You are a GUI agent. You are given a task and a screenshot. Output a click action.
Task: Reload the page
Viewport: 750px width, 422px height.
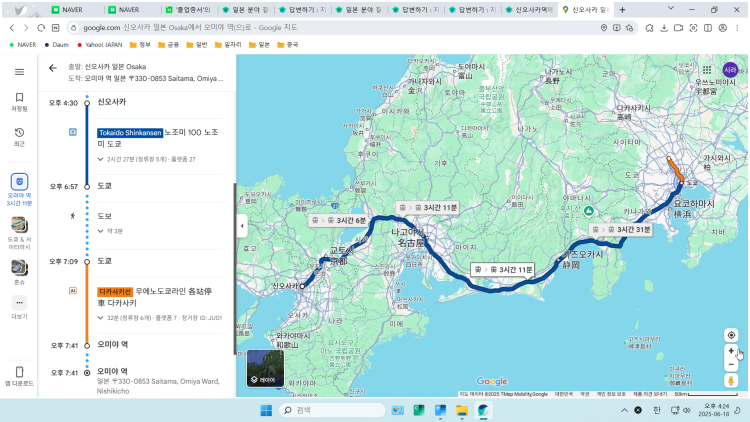click(41, 28)
